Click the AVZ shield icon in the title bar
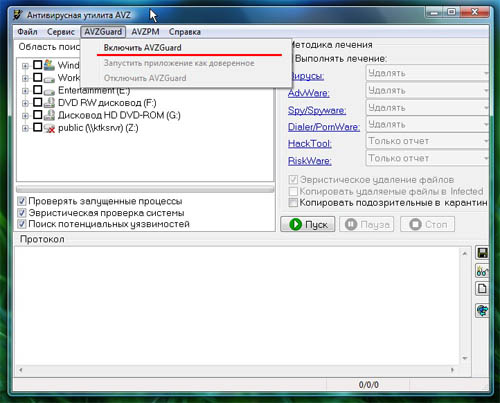Viewport: 500px width, 403px height. click(18, 15)
